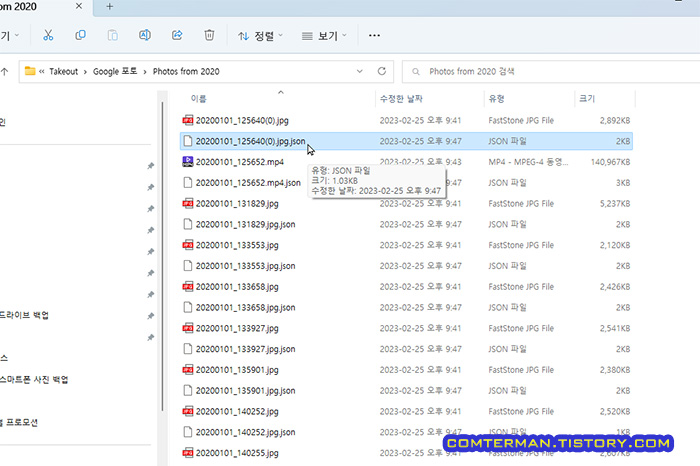Click Google 포토 in the breadcrumb path
The height and width of the screenshot is (466, 700).
[x=115, y=71]
